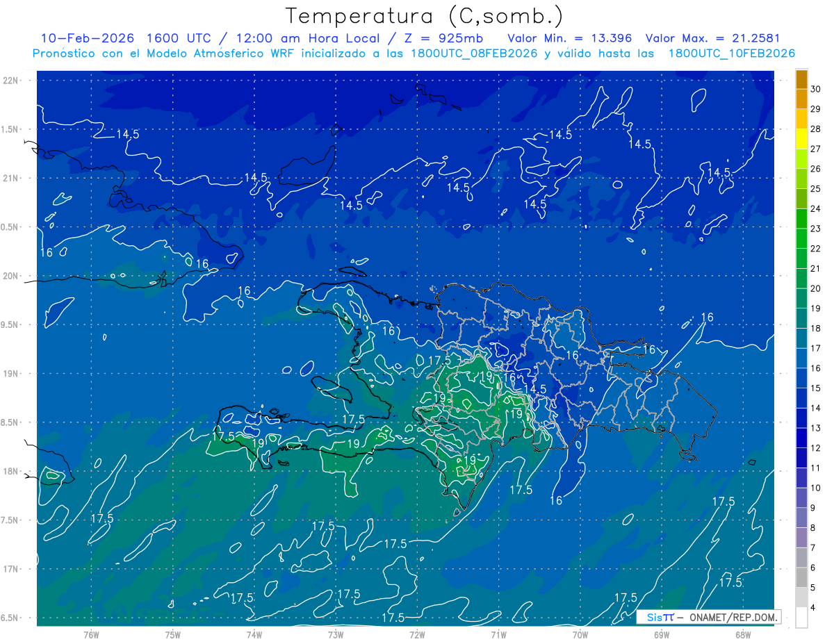Viewport: 834px width, 644px height.
Task: Pick the dark-blue swatch between 11 and 12
Action: 801,458
